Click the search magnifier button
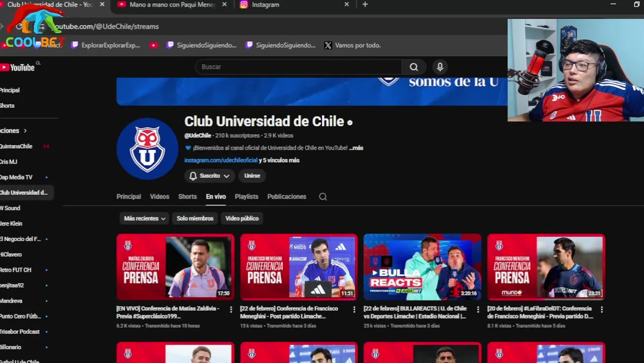Screen dimensions: 644x363 click(x=414, y=67)
